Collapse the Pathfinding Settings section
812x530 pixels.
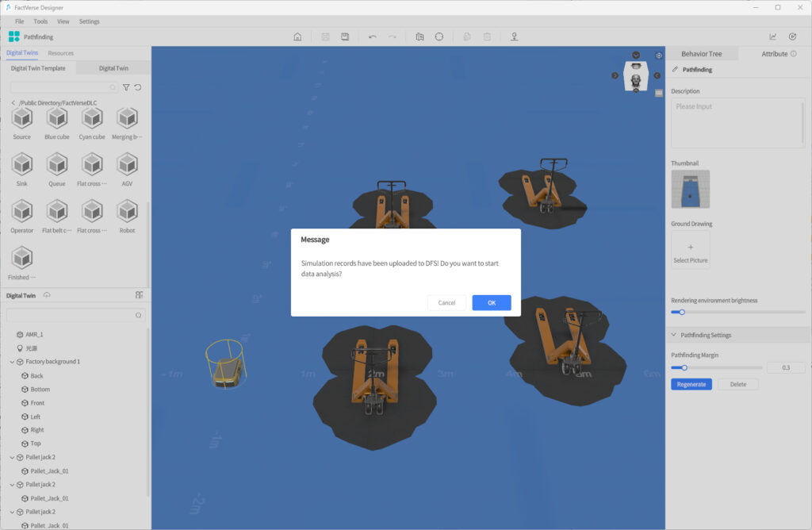[x=674, y=335]
